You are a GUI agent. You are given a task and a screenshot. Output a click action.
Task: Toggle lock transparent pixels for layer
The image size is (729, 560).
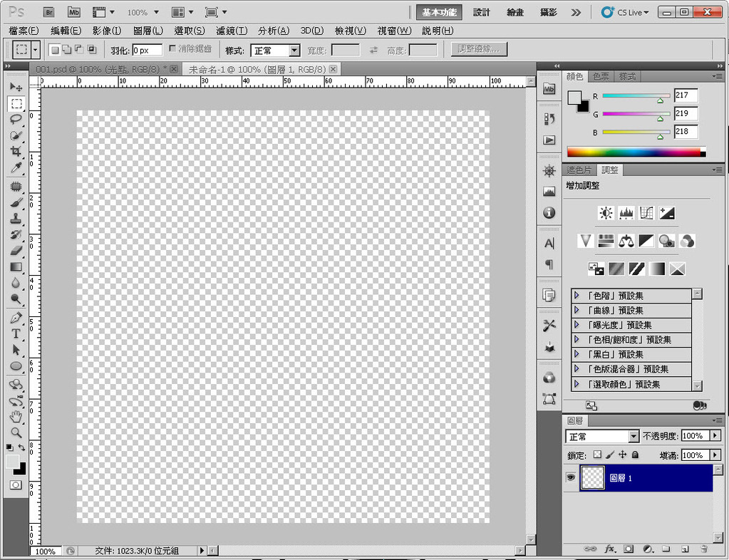pos(597,455)
